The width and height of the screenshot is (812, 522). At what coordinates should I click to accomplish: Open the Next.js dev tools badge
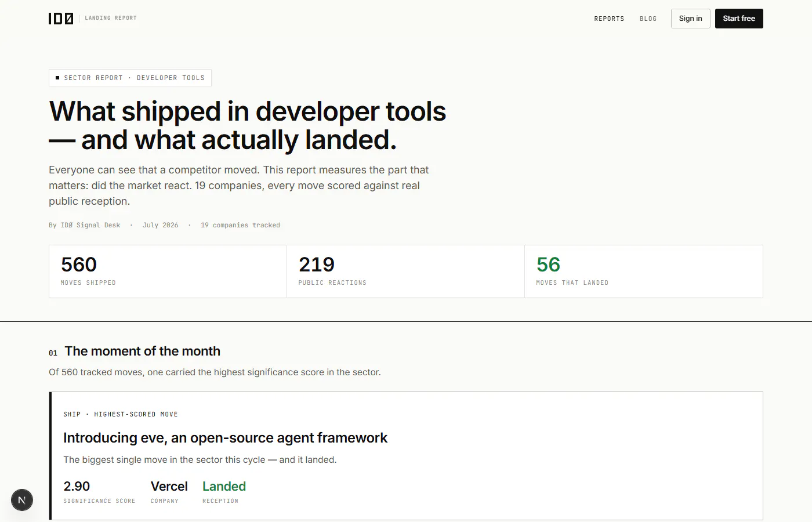pos(22,500)
